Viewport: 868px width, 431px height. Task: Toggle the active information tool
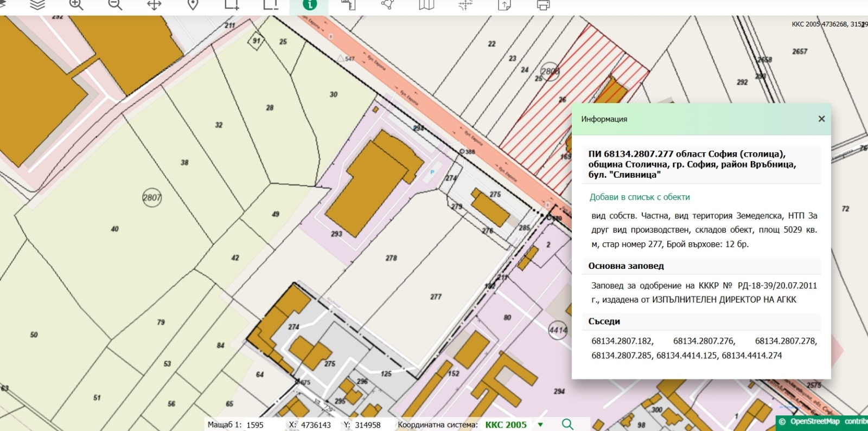[309, 5]
